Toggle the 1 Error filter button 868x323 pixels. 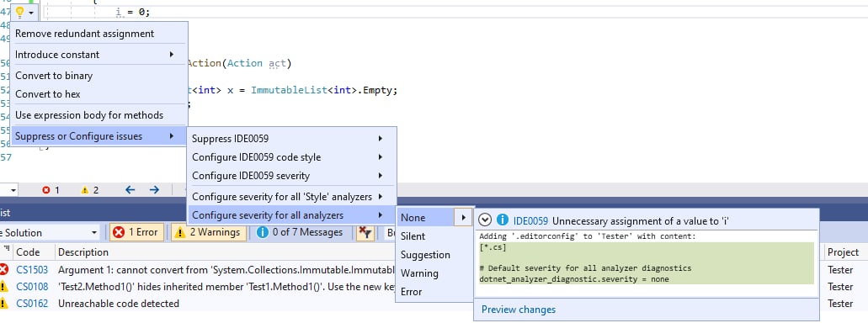(x=136, y=232)
